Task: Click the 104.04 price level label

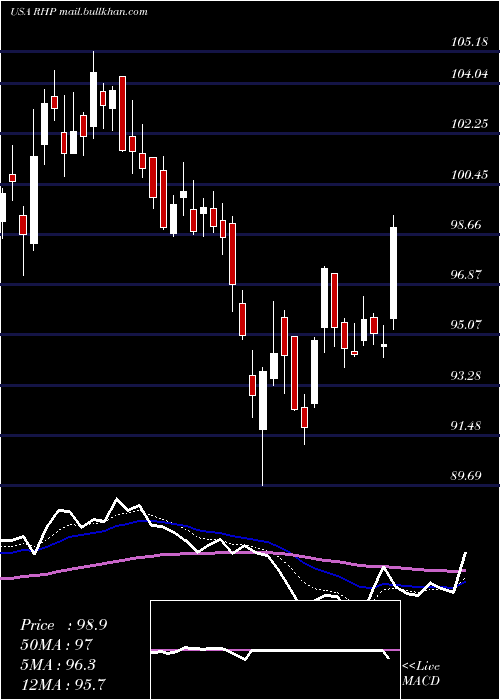Action: tap(470, 74)
